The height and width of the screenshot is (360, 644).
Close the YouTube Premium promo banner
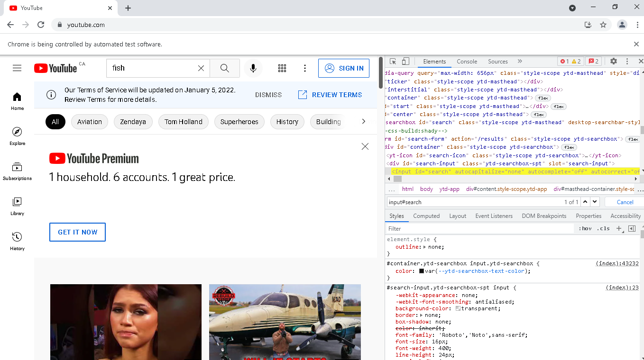coord(365,146)
